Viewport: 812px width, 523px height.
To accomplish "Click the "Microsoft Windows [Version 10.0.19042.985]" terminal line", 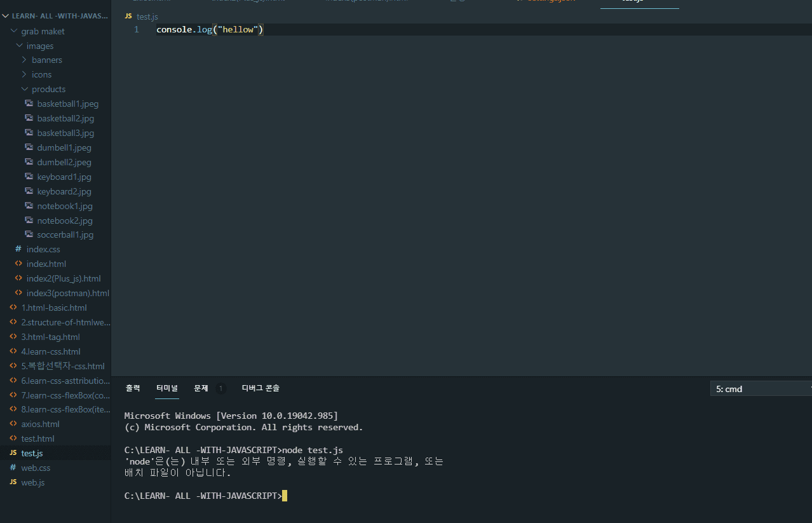I will pyautogui.click(x=231, y=416).
